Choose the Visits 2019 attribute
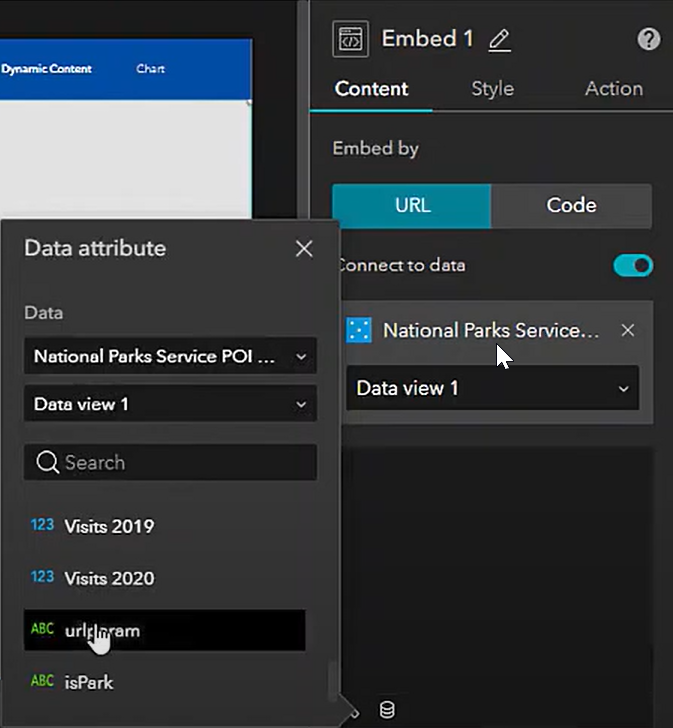 tap(110, 526)
